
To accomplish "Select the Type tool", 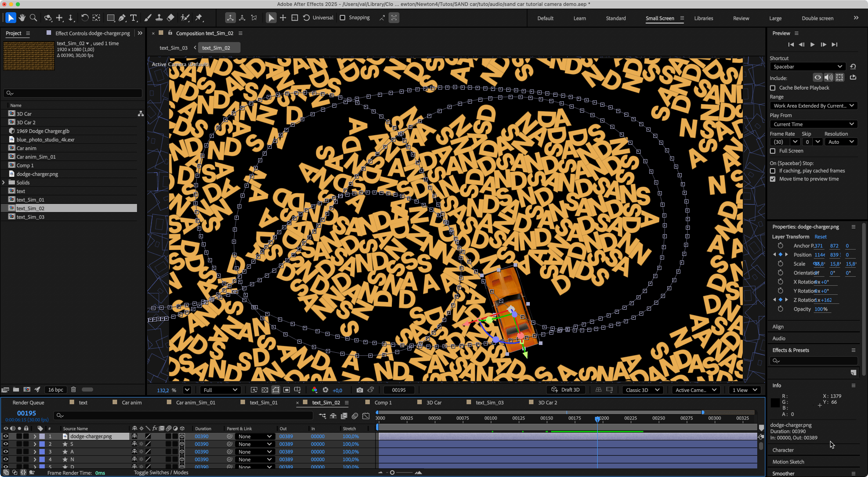I will click(133, 18).
